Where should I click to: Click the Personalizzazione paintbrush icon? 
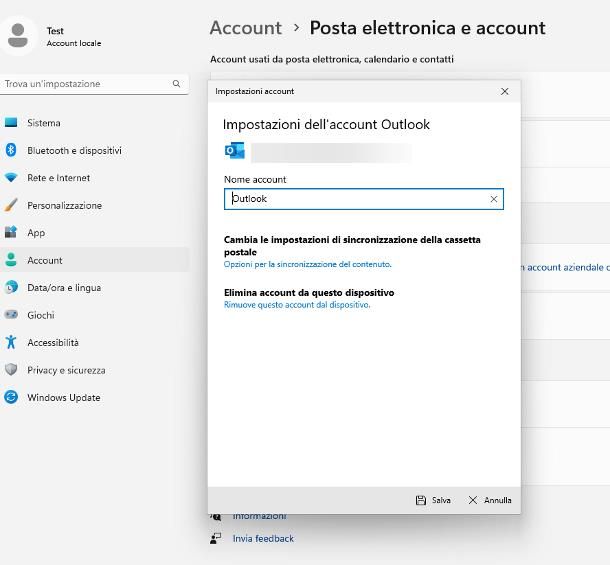pyautogui.click(x=11, y=205)
